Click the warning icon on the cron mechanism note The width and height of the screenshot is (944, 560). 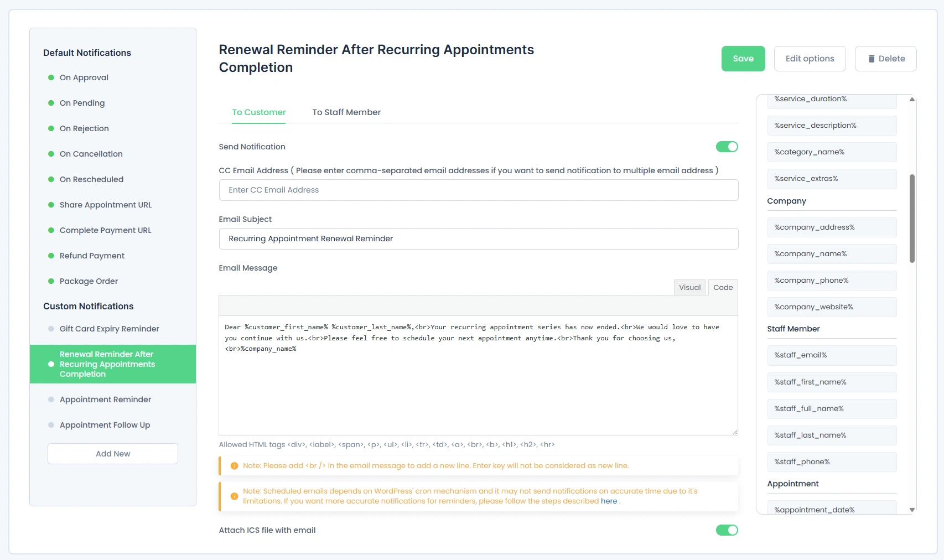[x=234, y=496]
